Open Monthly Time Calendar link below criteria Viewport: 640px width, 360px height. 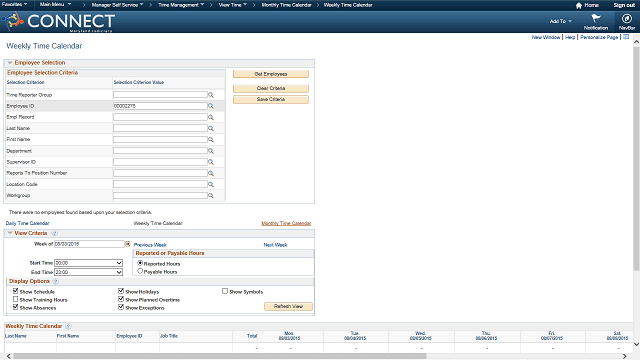pos(286,223)
